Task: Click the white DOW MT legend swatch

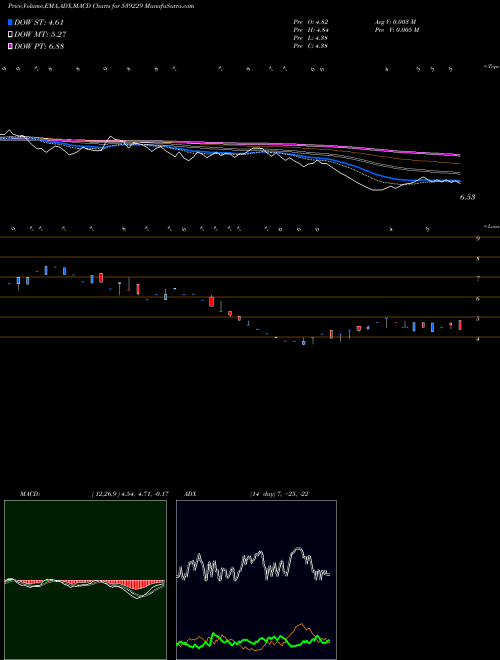Action: click(10, 35)
